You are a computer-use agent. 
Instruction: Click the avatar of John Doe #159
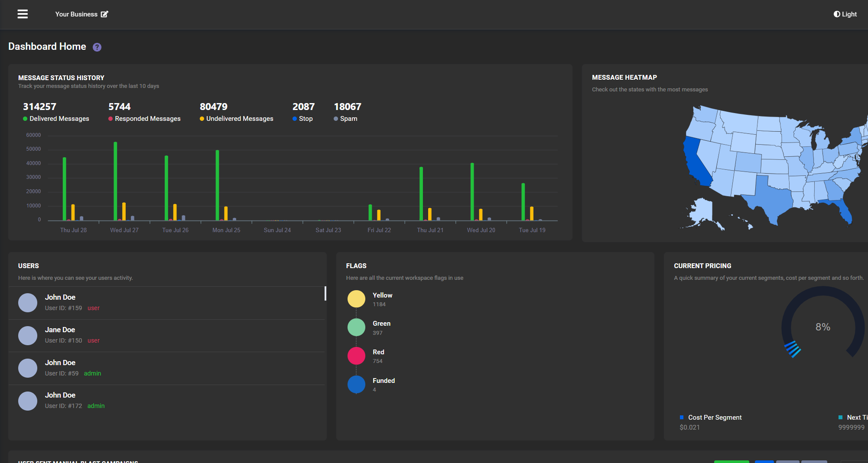pos(28,303)
